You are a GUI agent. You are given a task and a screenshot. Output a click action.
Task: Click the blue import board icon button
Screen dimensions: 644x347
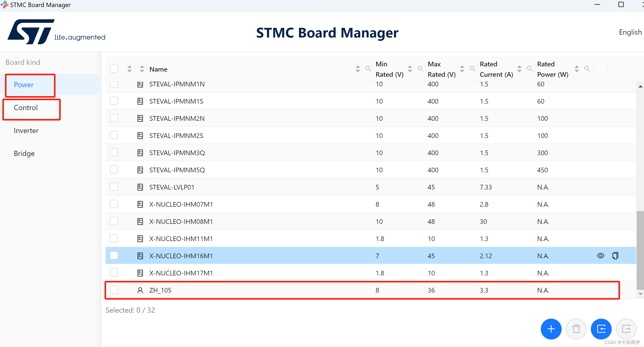[x=601, y=329]
